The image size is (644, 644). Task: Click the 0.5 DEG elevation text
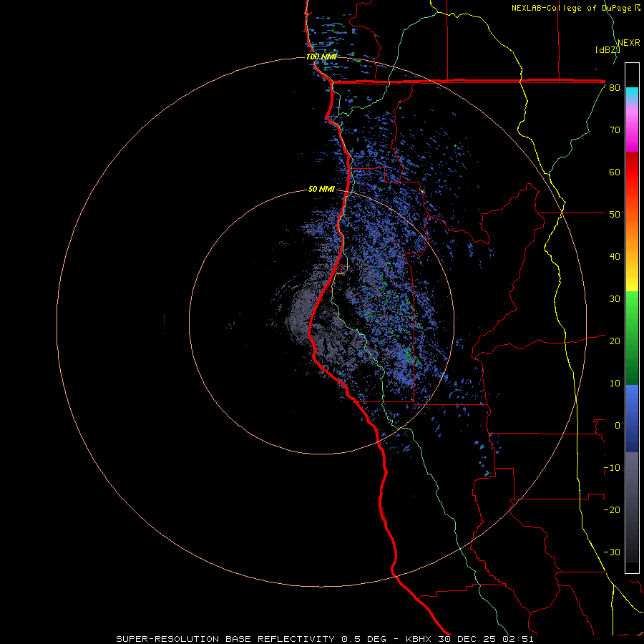click(x=364, y=639)
